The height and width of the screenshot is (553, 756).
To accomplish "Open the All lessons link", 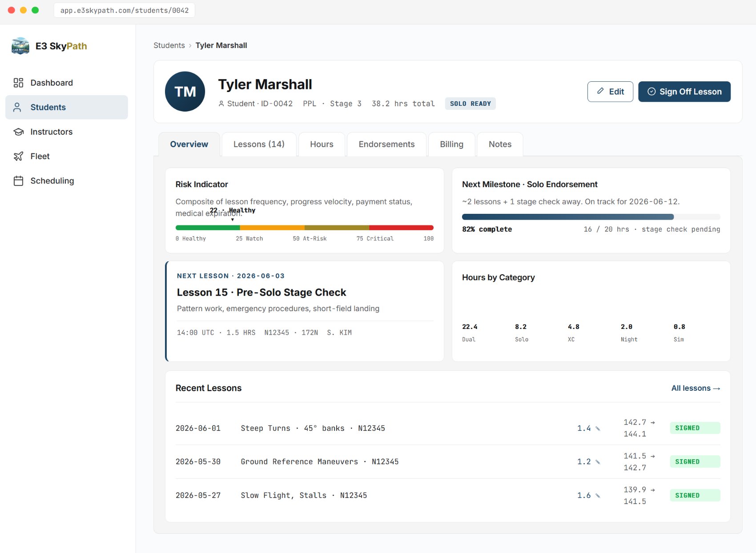I will point(696,388).
